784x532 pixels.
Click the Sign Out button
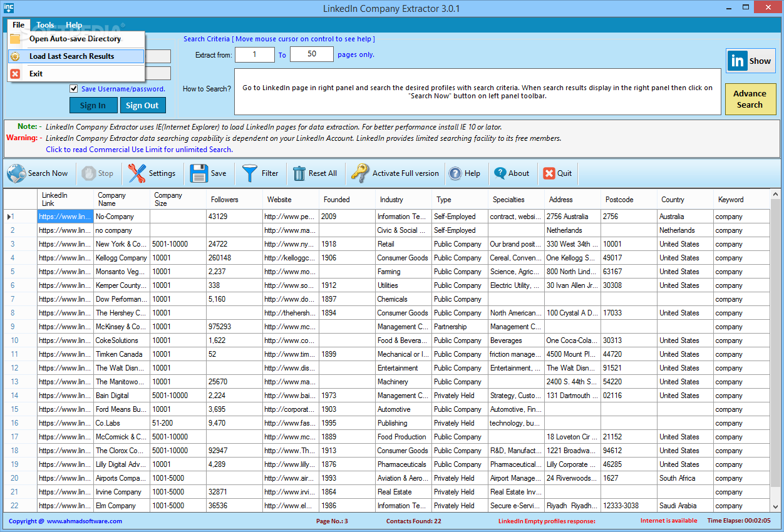tap(143, 105)
